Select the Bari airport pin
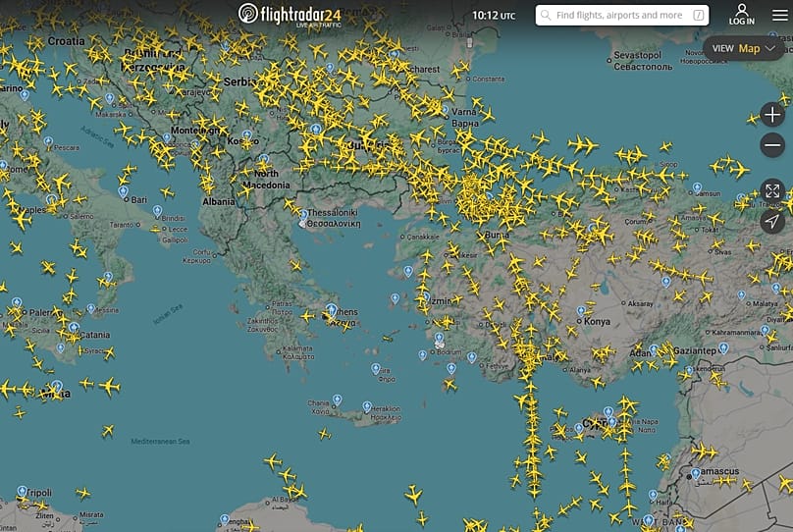Screen dimensions: 793x532 (124, 190)
